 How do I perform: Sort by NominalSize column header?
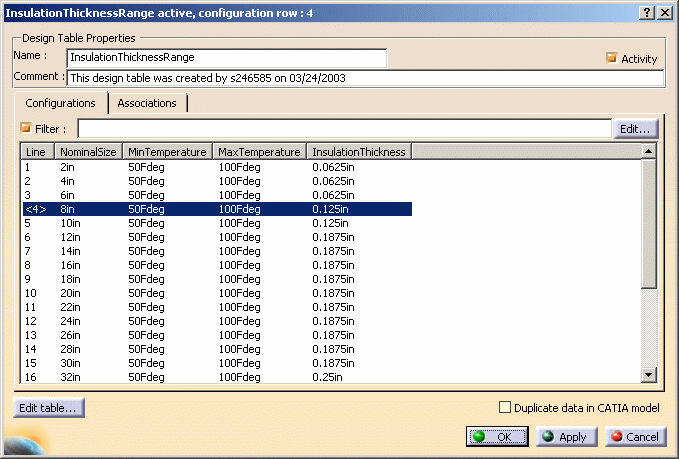tap(88, 152)
